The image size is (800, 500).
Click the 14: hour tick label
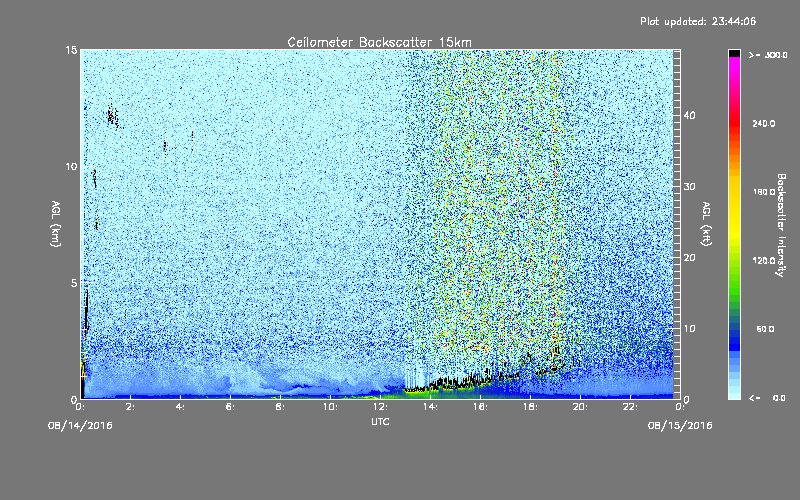click(x=430, y=407)
